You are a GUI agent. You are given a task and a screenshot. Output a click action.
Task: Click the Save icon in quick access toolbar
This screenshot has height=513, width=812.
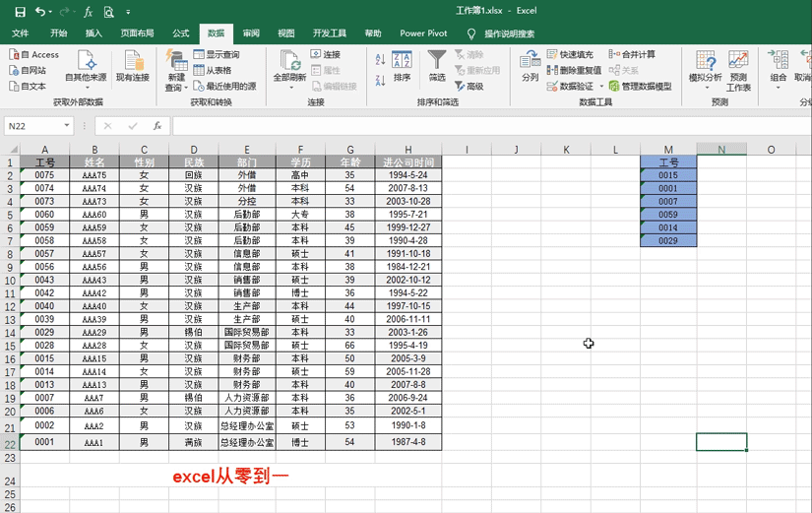pos(20,12)
